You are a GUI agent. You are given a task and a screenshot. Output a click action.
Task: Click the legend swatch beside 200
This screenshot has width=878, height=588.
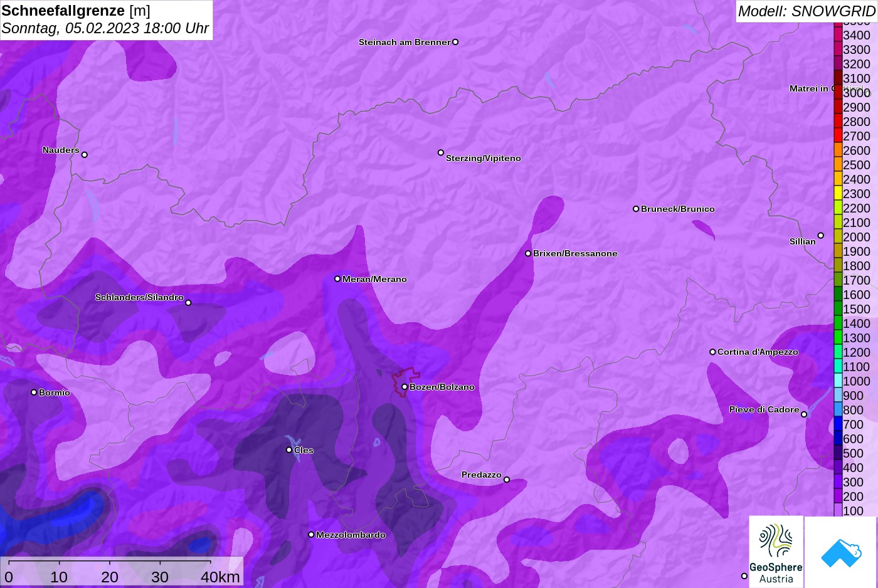(838, 496)
